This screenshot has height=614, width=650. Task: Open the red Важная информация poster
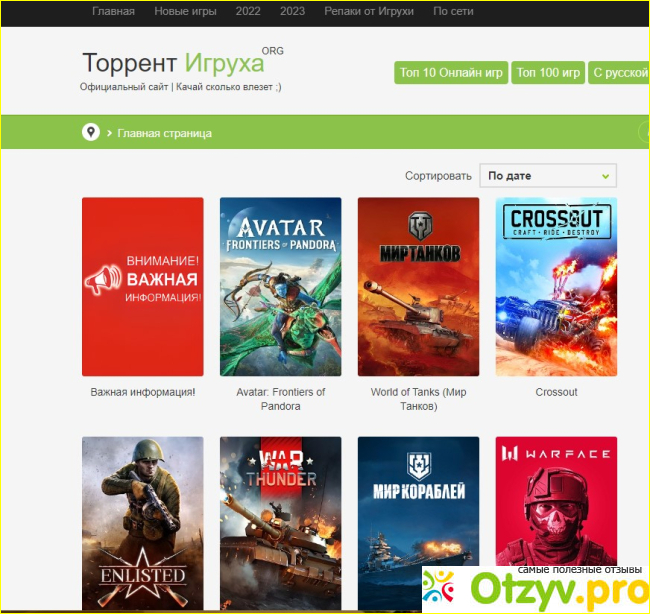[x=143, y=287]
